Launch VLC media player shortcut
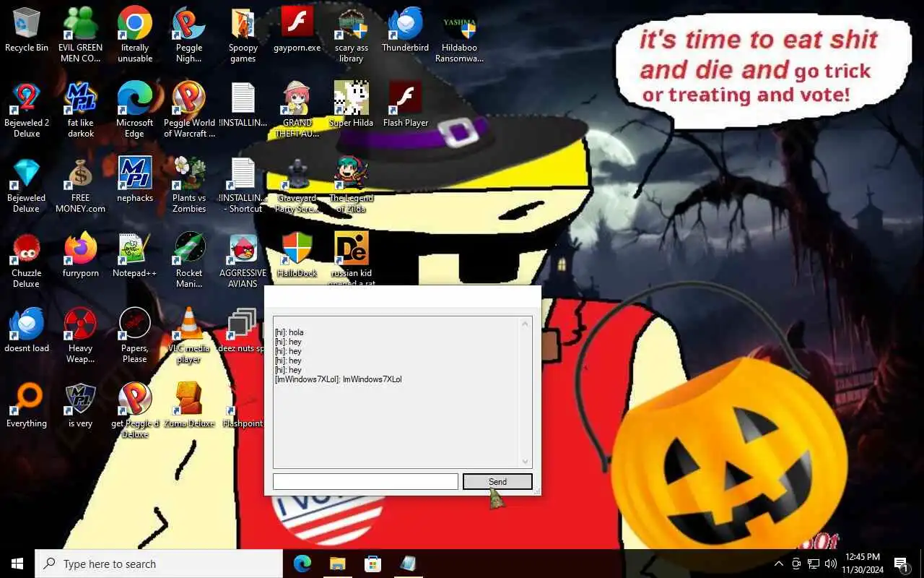 [x=189, y=335]
